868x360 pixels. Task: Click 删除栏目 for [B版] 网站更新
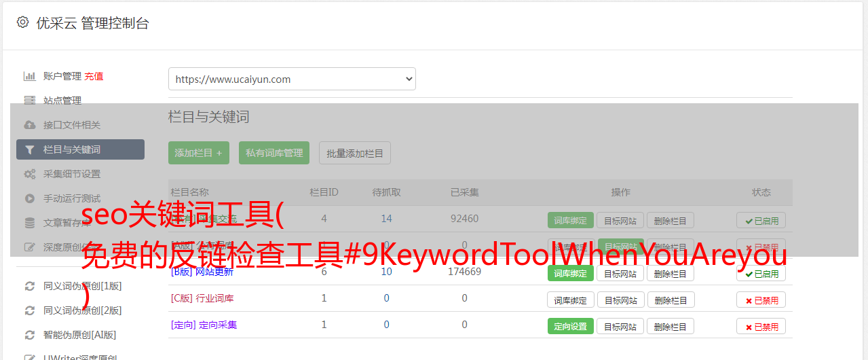pyautogui.click(x=671, y=273)
